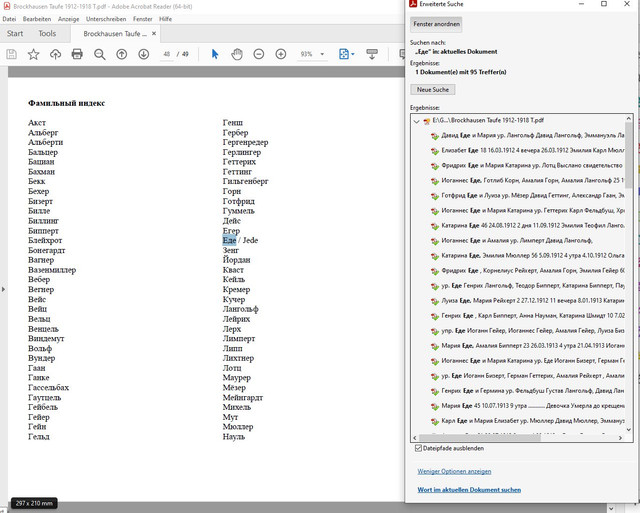Click the page size label 297 x 210 mm
Viewport: 640px width, 513px height.
[34, 503]
